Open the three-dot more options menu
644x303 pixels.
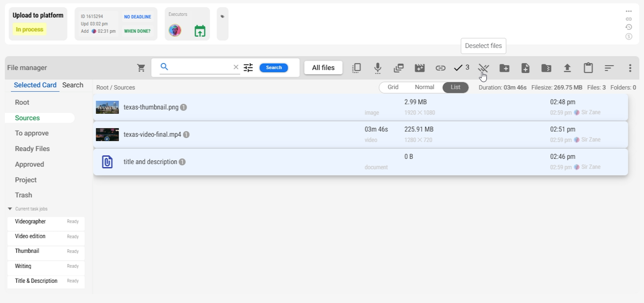click(x=630, y=68)
